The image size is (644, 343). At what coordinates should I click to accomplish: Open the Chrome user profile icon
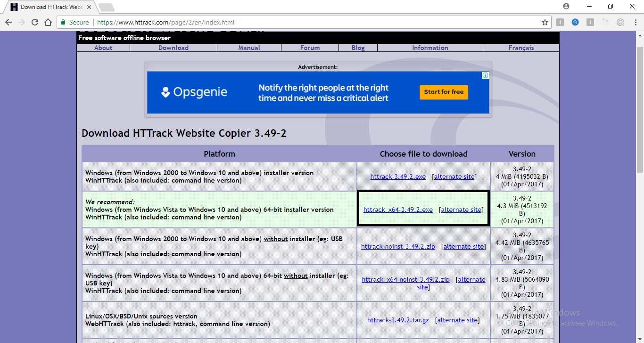[566, 6]
